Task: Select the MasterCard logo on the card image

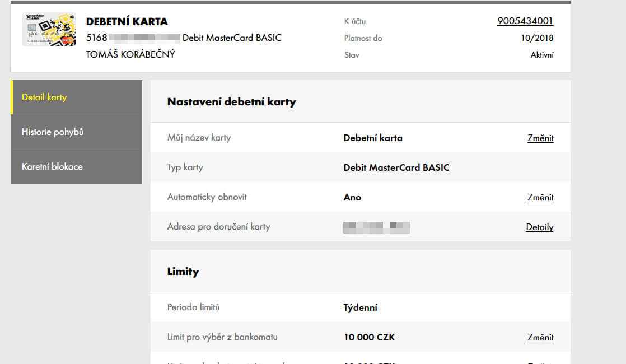Action: [67, 40]
